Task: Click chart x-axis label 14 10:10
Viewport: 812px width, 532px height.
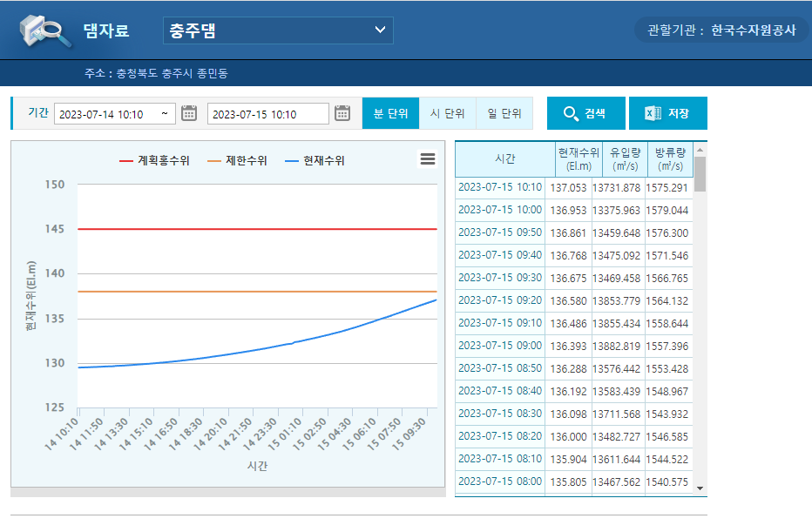Action: (x=61, y=434)
